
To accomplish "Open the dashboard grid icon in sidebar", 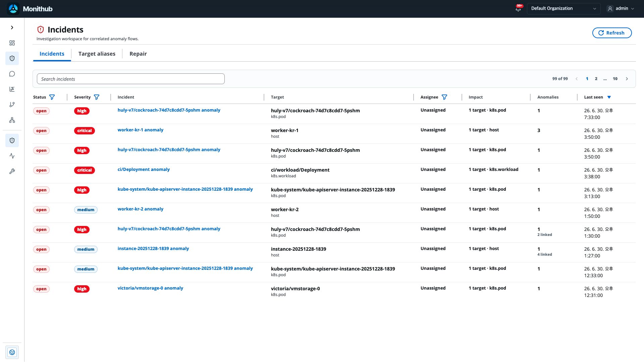I will (12, 43).
